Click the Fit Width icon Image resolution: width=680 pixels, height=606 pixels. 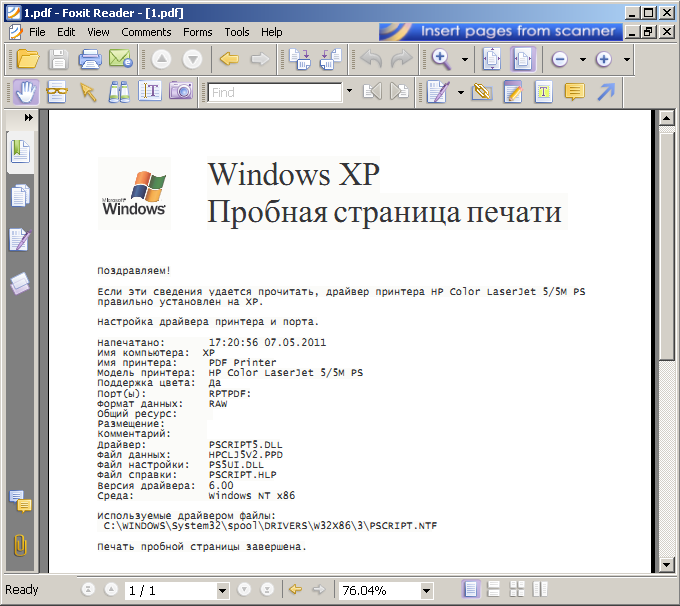point(523,59)
